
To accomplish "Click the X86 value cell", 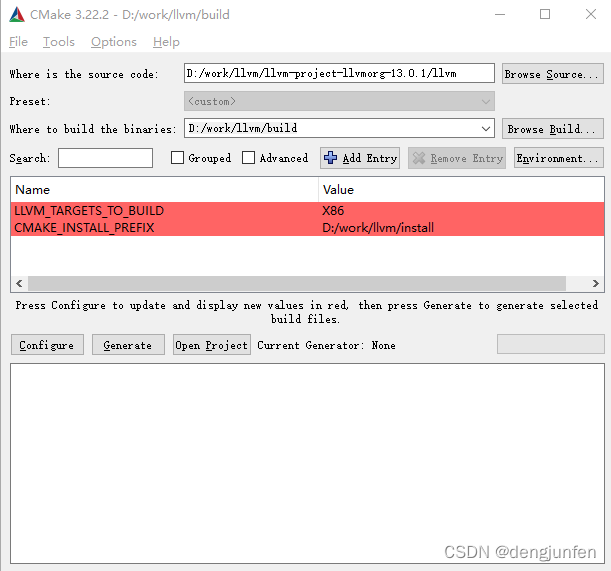I will [x=333, y=211].
